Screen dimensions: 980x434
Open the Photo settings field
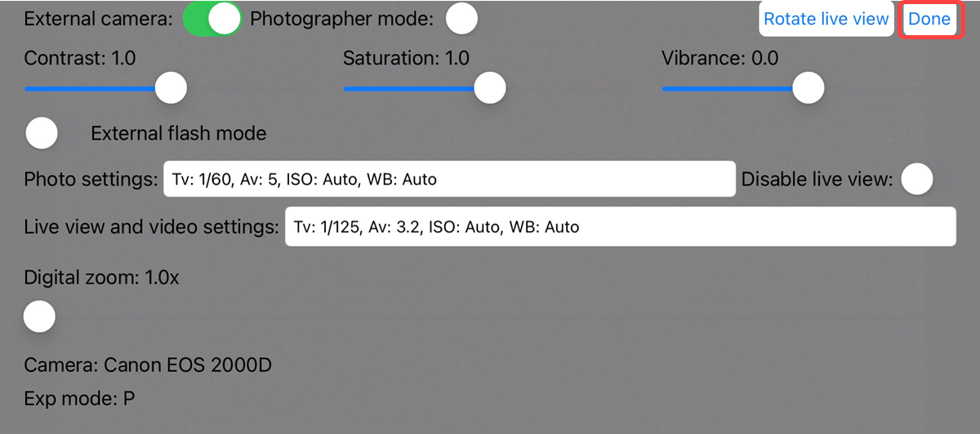(449, 179)
